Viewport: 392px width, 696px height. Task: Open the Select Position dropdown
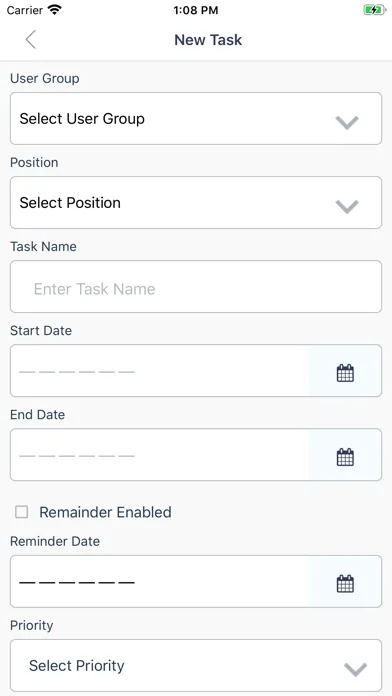(x=196, y=202)
